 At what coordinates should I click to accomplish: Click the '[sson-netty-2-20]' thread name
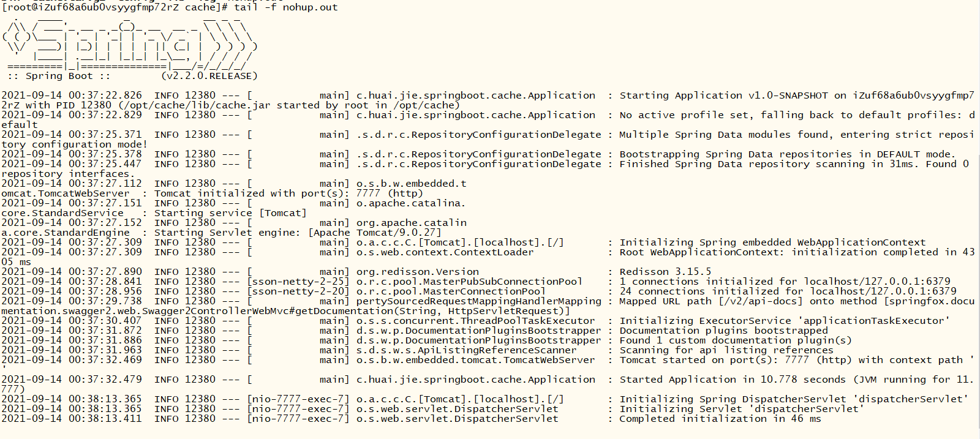(x=298, y=291)
